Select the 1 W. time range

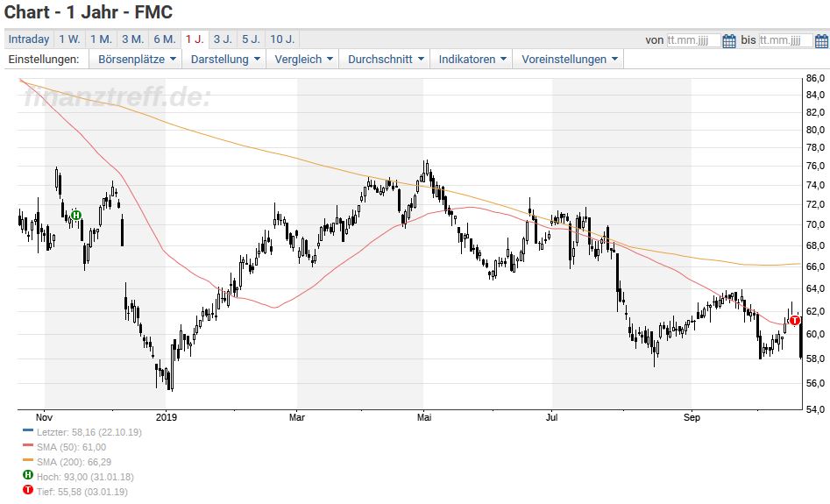tap(69, 39)
